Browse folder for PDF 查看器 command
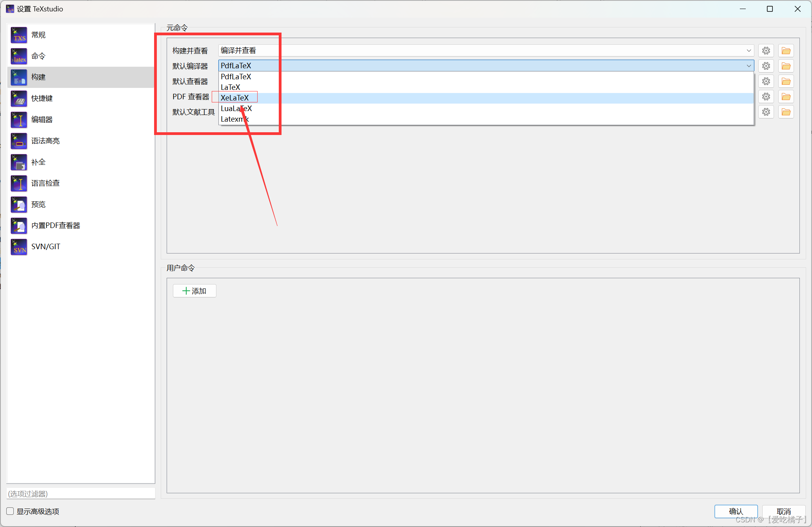 tap(786, 97)
